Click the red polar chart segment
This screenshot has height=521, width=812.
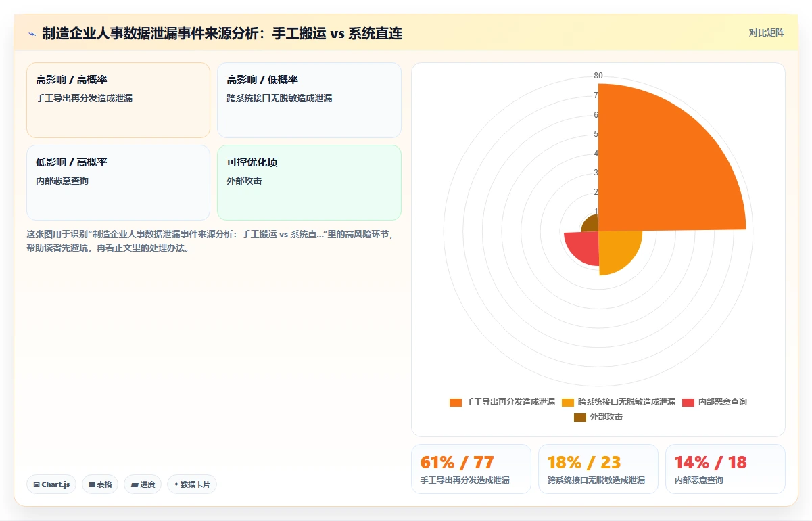584,246
